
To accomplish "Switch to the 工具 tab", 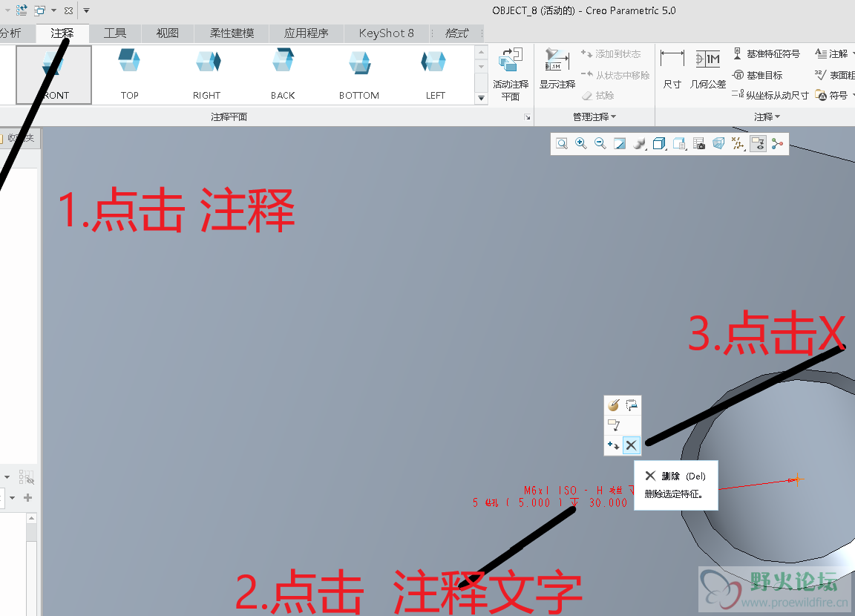I will click(115, 33).
